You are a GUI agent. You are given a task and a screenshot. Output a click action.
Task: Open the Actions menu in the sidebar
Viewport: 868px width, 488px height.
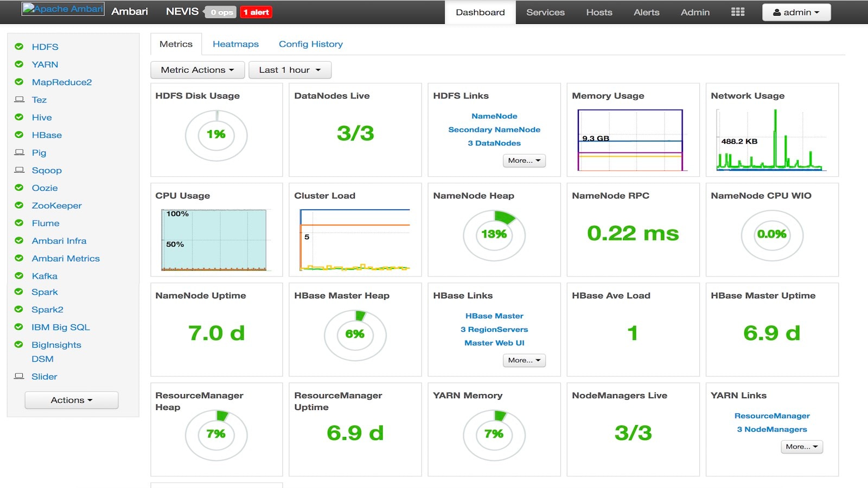71,400
